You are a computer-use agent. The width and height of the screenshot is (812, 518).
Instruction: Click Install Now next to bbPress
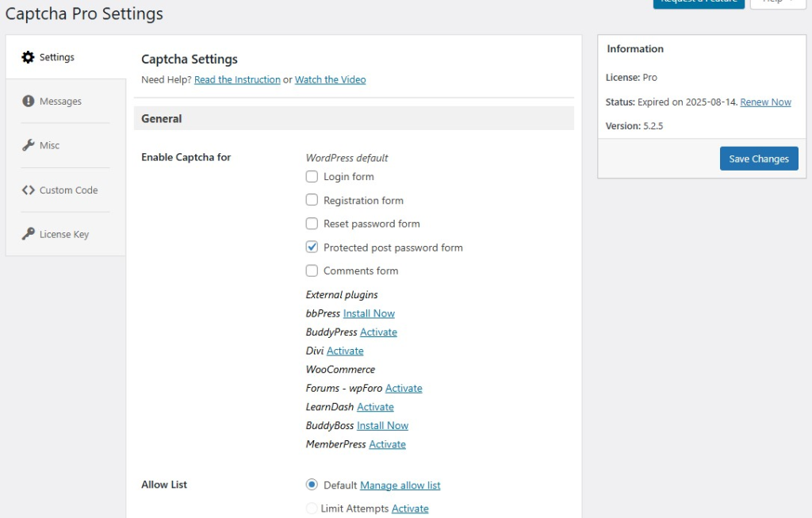369,313
